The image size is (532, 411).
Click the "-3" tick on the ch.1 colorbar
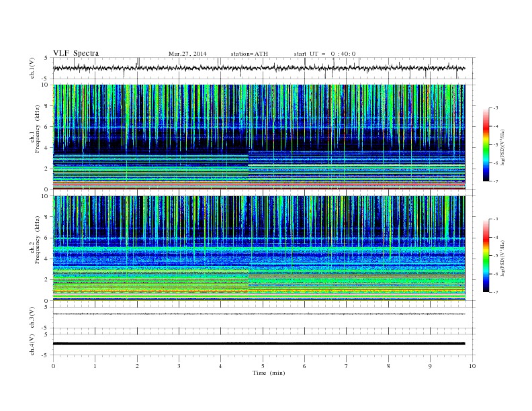(496, 108)
